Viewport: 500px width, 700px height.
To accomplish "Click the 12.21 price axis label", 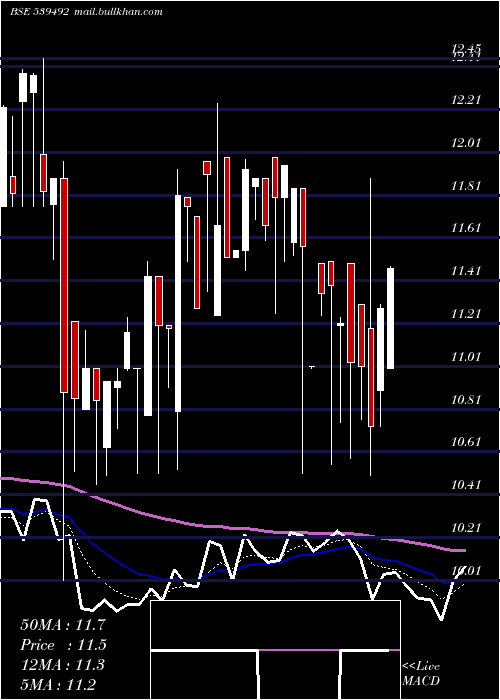I will tap(467, 100).
